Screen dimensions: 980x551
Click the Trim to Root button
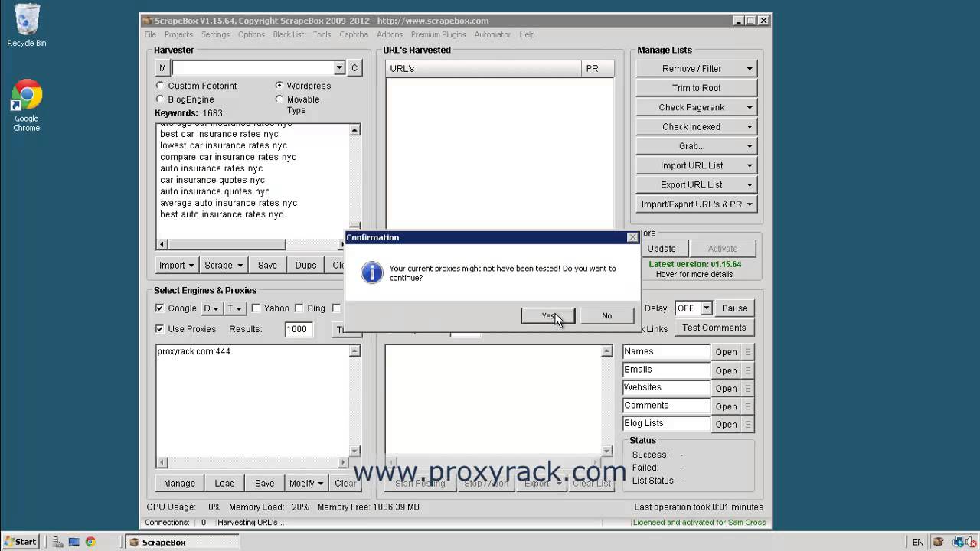696,88
